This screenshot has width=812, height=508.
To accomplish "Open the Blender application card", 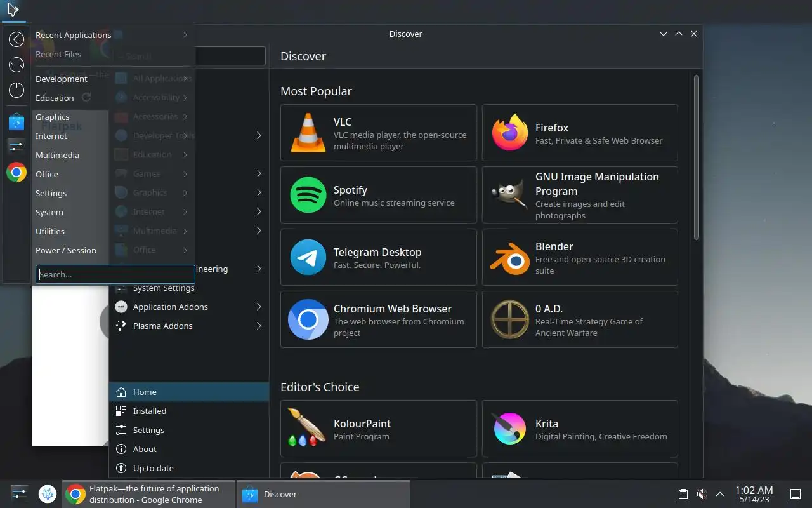I will tap(580, 257).
